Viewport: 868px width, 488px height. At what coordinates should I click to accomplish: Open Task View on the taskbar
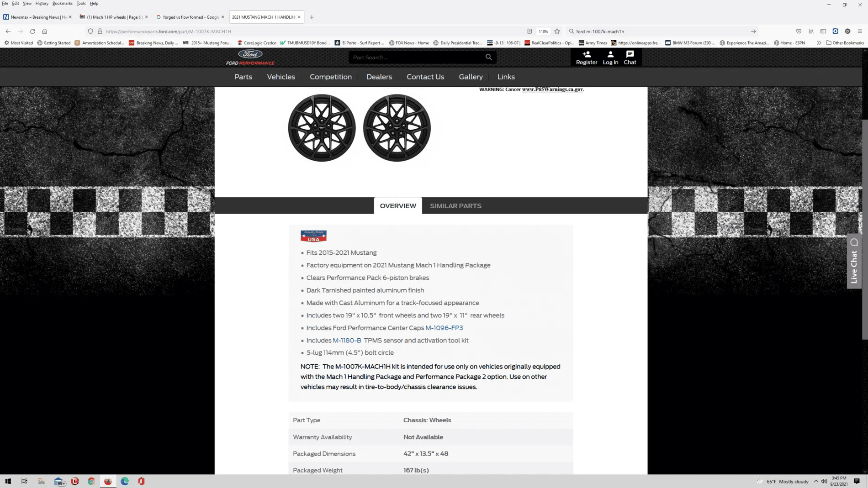click(x=25, y=481)
